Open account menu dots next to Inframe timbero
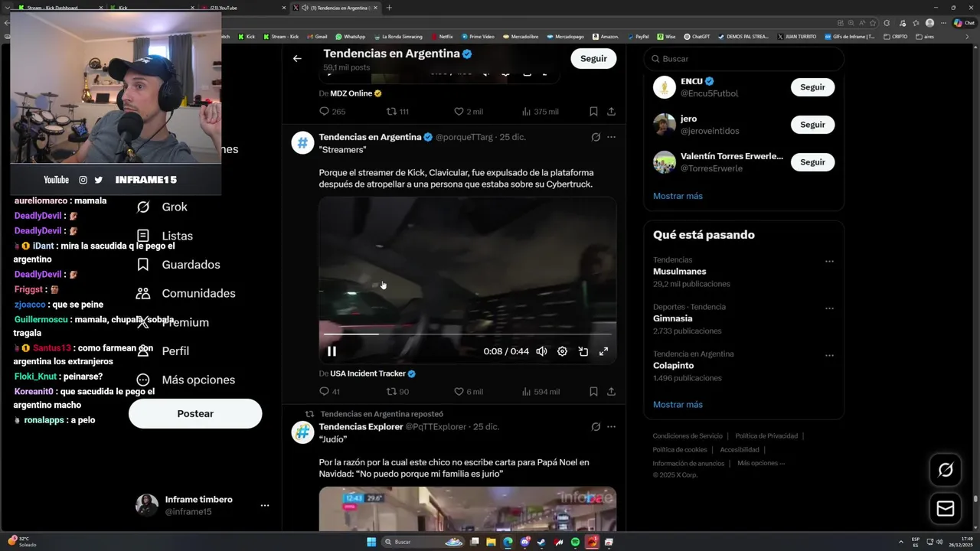The image size is (980, 551). pos(265,506)
